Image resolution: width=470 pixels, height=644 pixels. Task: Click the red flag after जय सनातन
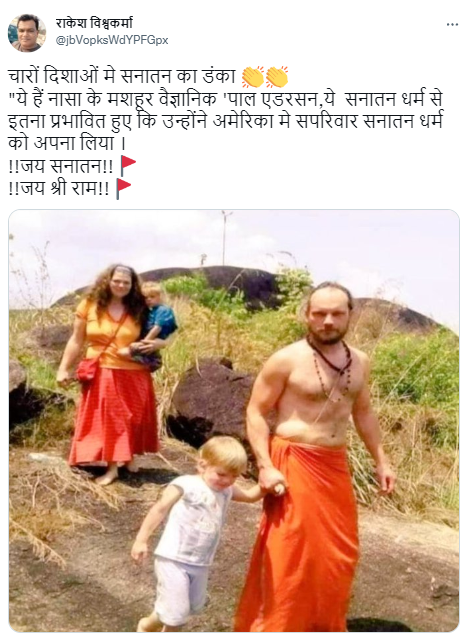pyautogui.click(x=128, y=166)
